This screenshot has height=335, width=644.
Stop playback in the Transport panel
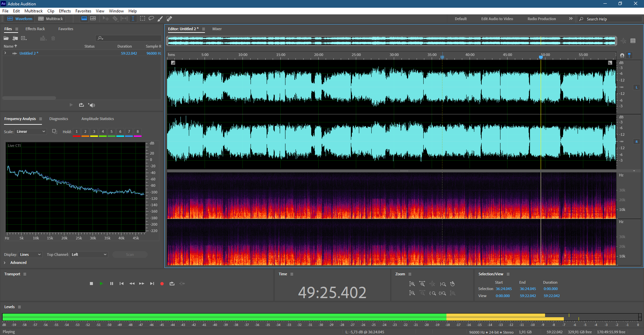point(91,284)
